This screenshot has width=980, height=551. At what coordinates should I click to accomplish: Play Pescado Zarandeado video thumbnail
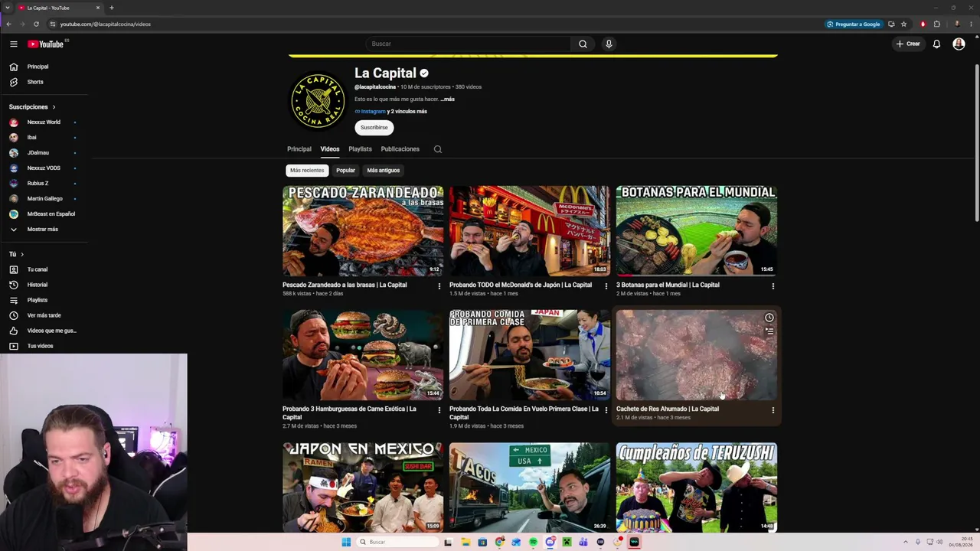[363, 230]
